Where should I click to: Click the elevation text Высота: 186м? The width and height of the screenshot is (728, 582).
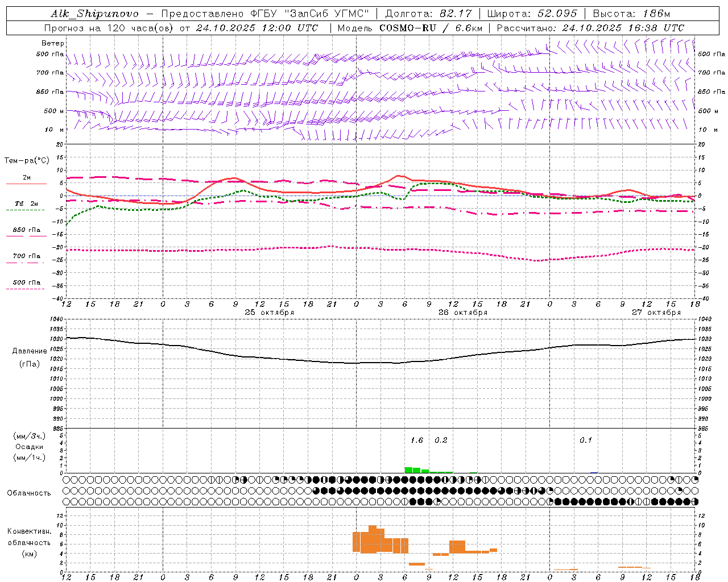coord(631,14)
